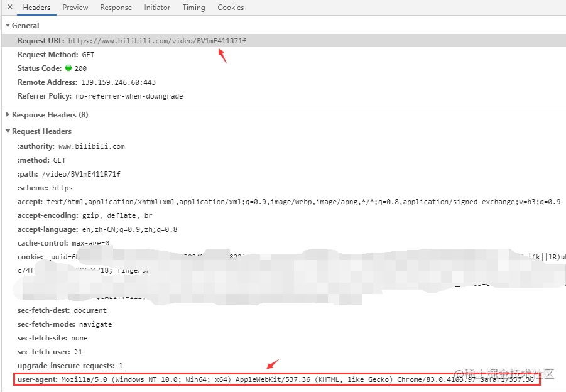Open the Preview tab
The height and width of the screenshot is (392, 566).
pyautogui.click(x=75, y=7)
